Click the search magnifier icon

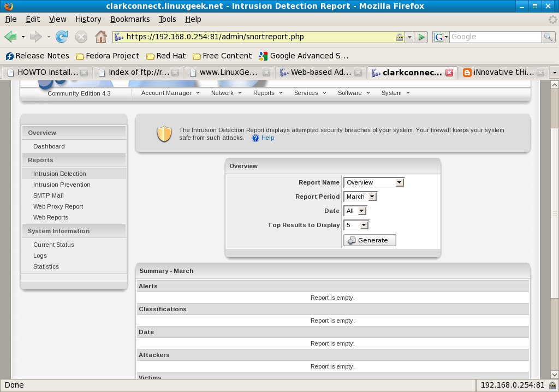(x=548, y=37)
